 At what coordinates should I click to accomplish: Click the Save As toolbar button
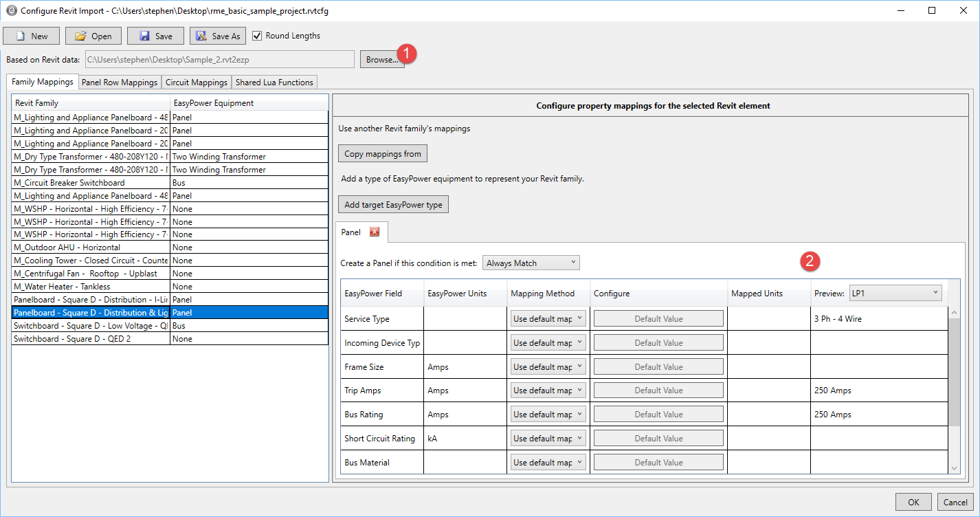(x=218, y=36)
